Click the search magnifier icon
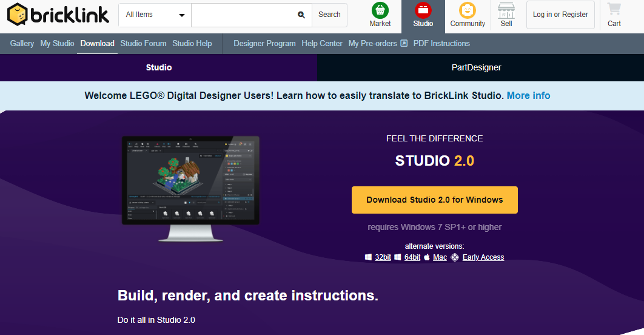 pyautogui.click(x=301, y=15)
